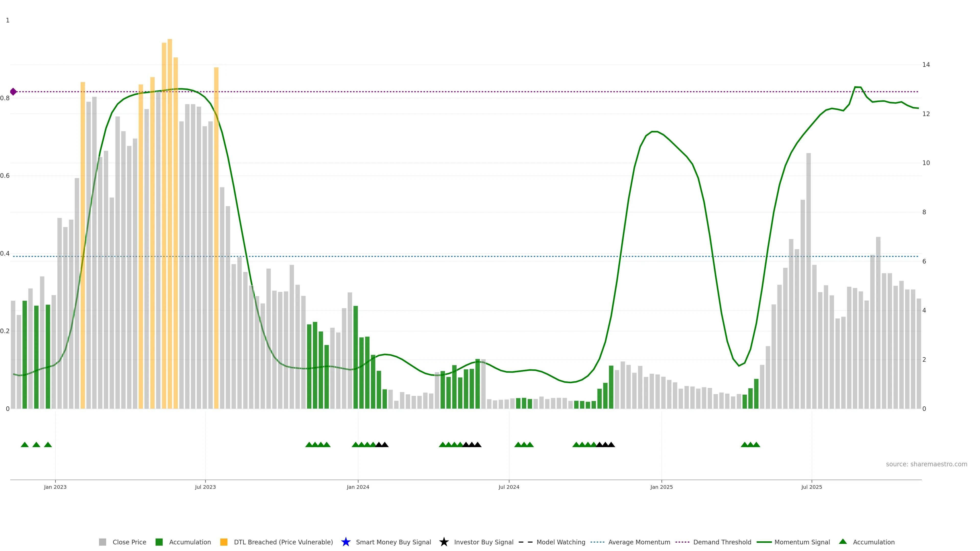Click the green Accumulation triangle legend icon

843,542
